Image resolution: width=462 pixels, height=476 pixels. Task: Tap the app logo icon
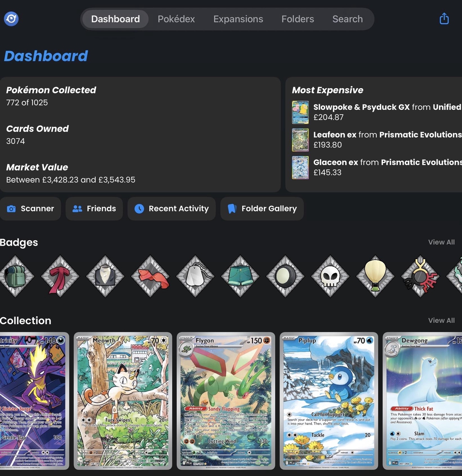[x=11, y=19]
